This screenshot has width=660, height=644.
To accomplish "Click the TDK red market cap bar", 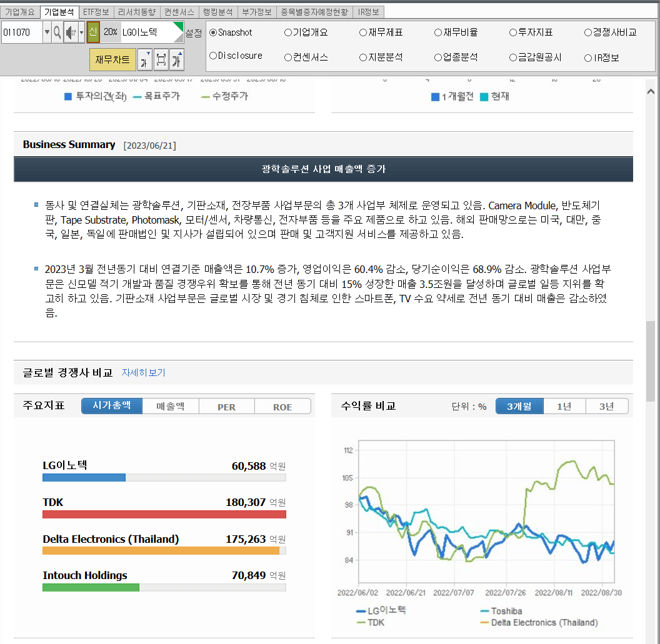I will click(x=164, y=514).
